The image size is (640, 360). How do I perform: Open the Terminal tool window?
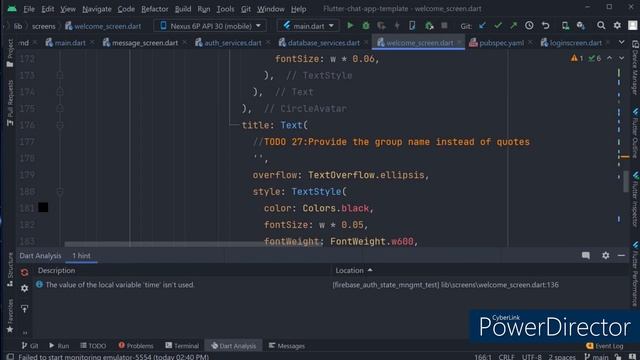pyautogui.click(x=182, y=346)
